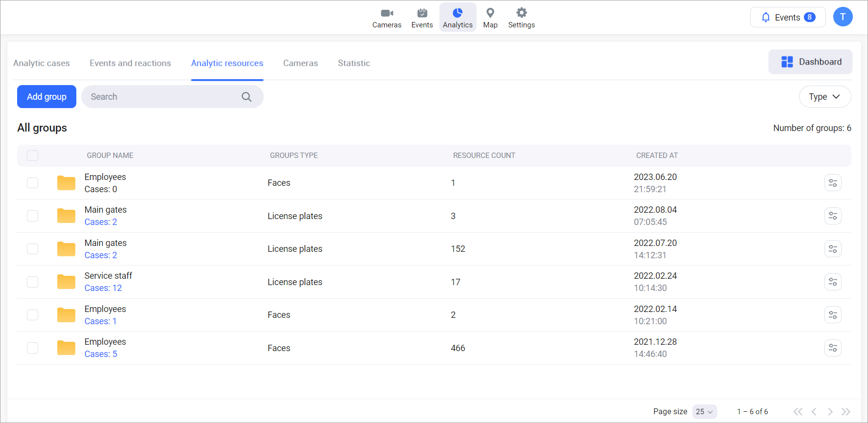Select checkbox for Employees created 2023.06.20

click(x=33, y=183)
